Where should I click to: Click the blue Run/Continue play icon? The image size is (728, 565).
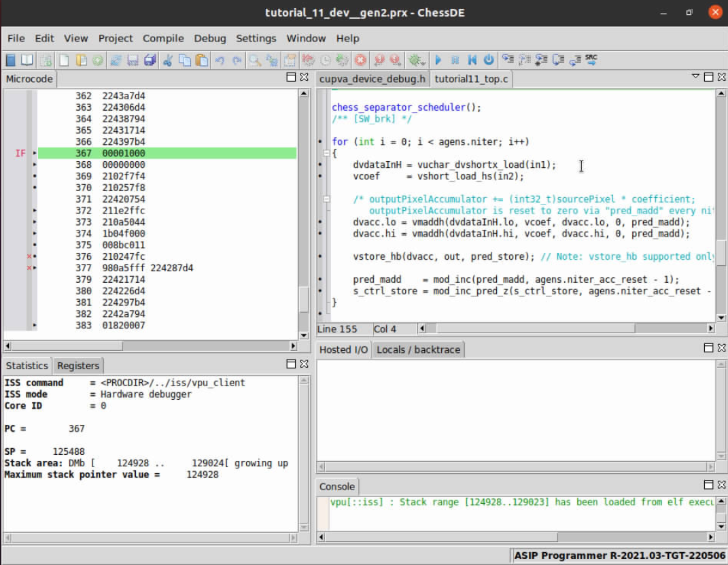click(438, 60)
